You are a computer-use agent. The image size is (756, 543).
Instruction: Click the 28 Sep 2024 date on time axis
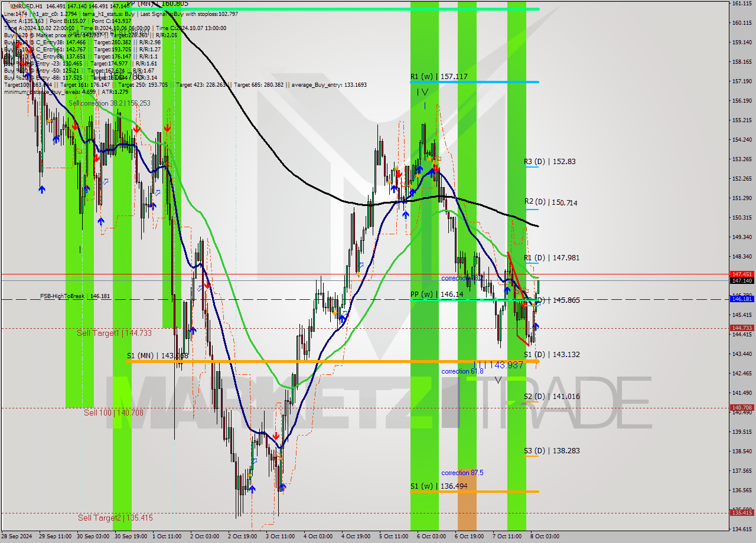click(17, 537)
